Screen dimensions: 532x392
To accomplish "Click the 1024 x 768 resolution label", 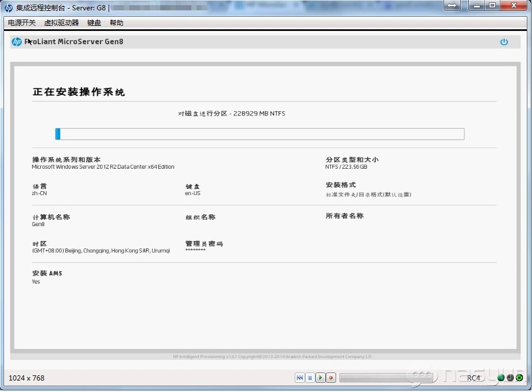I will (26, 378).
